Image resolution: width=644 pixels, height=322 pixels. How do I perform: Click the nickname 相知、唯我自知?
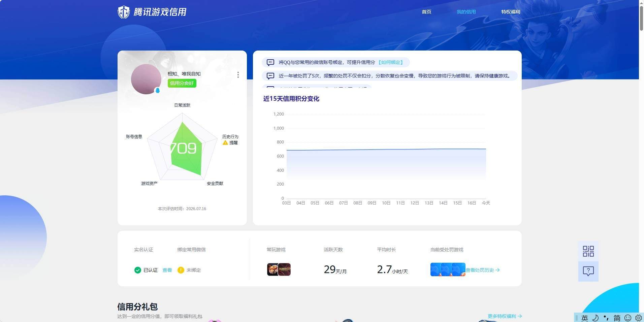coord(184,74)
